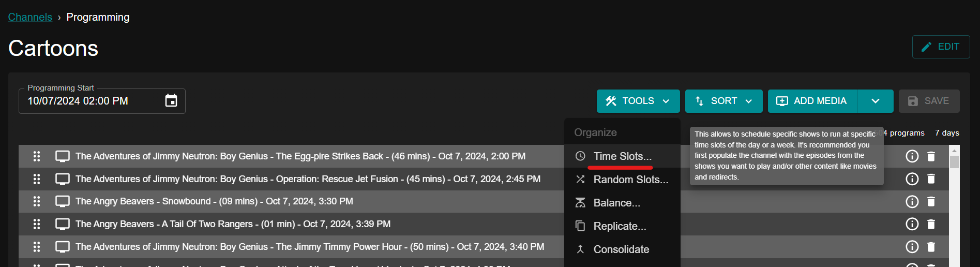This screenshot has width=980, height=267.
Task: Delete the Snowbound episode from lineup
Action: coord(931,201)
